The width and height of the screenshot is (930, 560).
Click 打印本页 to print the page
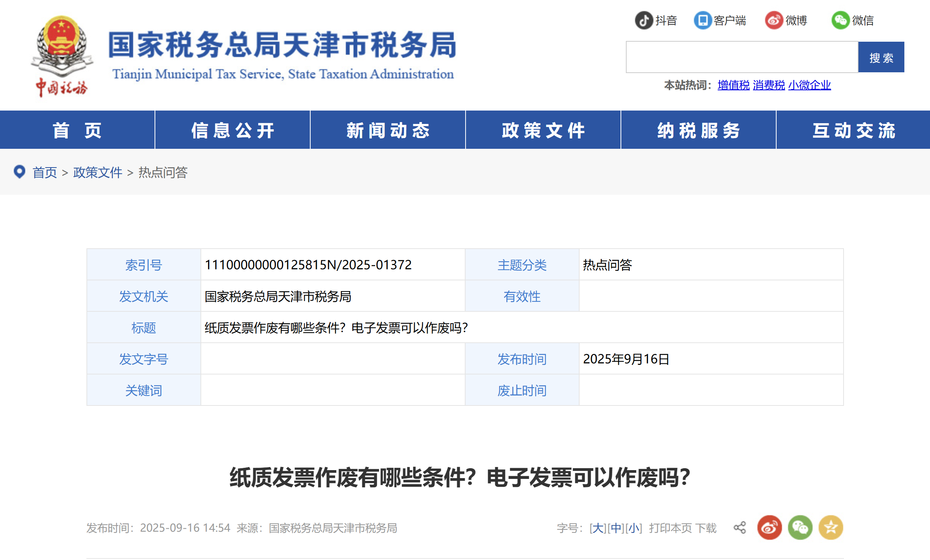[x=671, y=527]
